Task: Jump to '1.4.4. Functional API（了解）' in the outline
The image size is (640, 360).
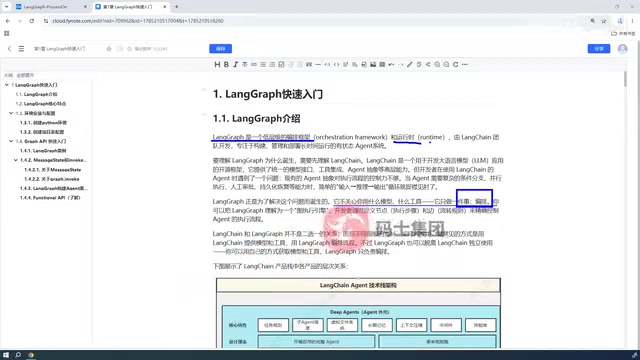Action: point(50,198)
